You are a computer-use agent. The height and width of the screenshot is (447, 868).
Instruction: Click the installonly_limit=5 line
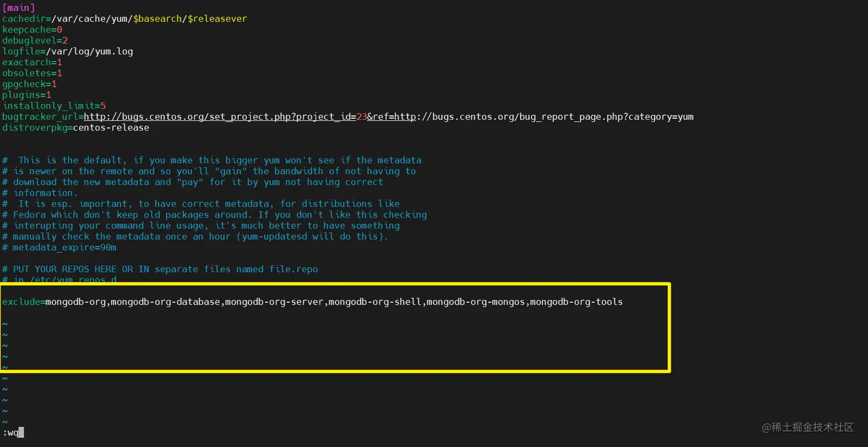click(54, 106)
